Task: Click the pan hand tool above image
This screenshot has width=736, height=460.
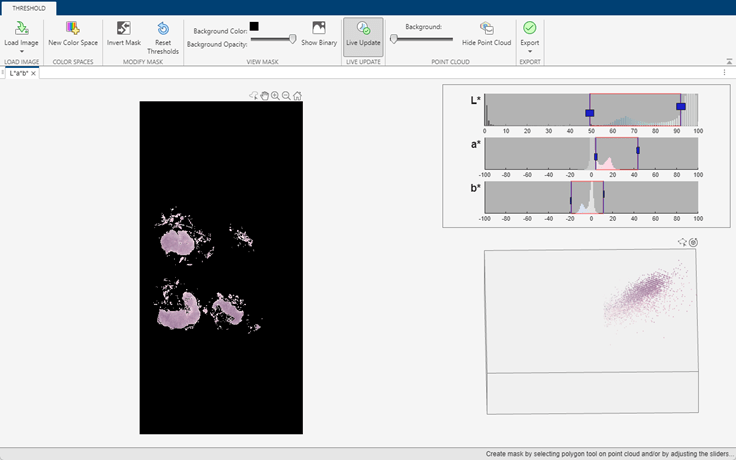Action: coord(265,96)
